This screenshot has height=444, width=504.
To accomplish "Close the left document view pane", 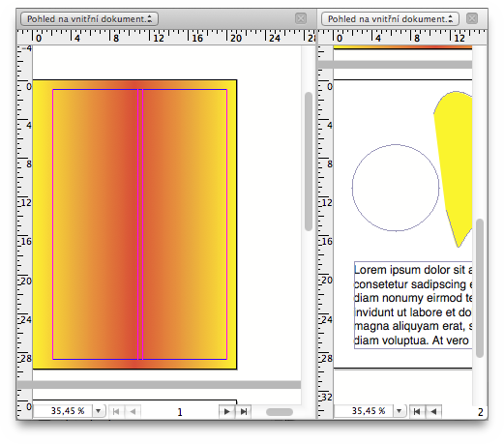I will tap(301, 18).
